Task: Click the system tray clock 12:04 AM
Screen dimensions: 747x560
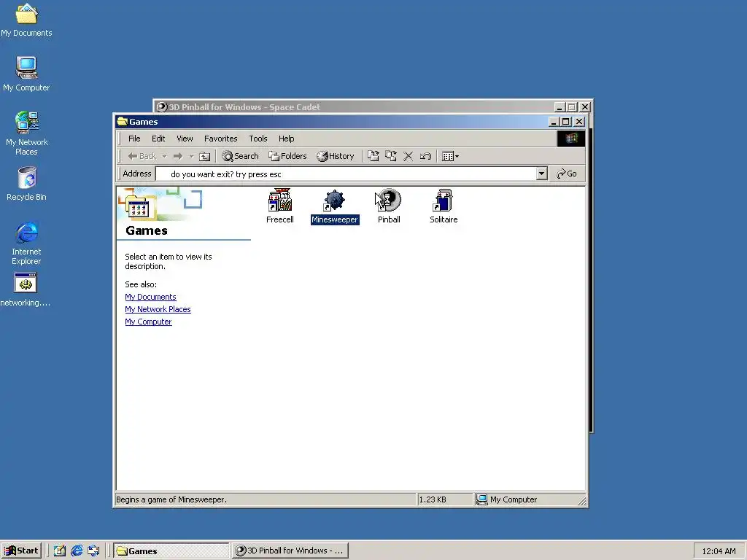Action: (719, 551)
